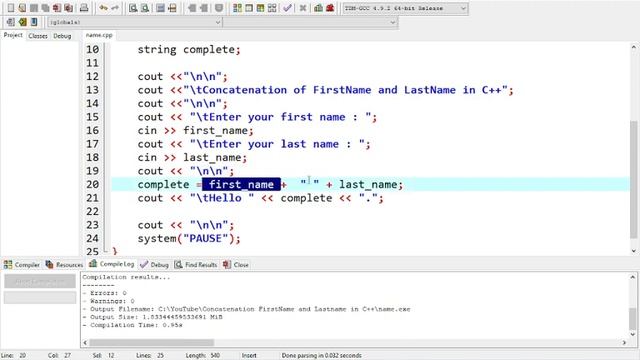Screen dimensions: 640x360
Task: Click the compile log horizontal scrollbar thumb
Action: 151,342
